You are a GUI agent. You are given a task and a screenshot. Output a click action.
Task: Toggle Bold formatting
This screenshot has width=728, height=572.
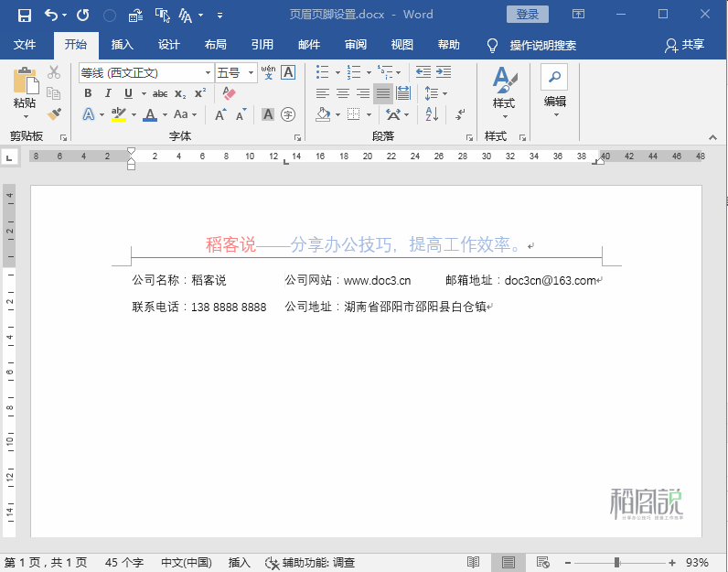pyautogui.click(x=88, y=93)
